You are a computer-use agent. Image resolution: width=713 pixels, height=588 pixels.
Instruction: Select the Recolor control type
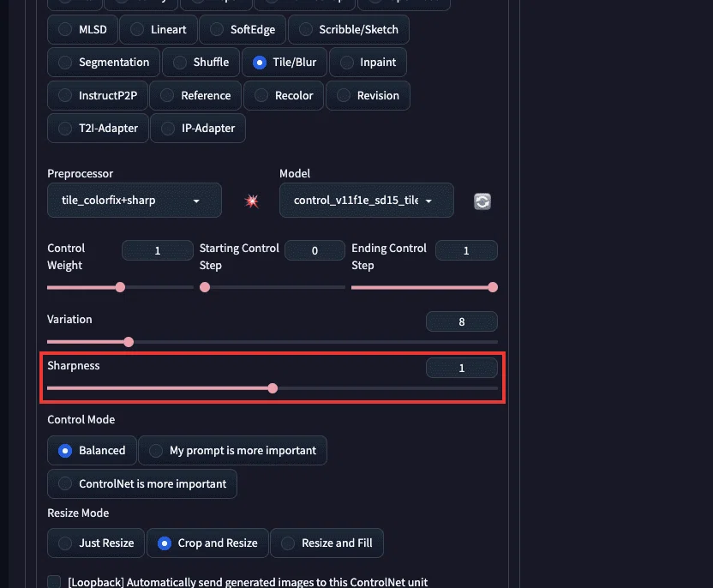284,95
